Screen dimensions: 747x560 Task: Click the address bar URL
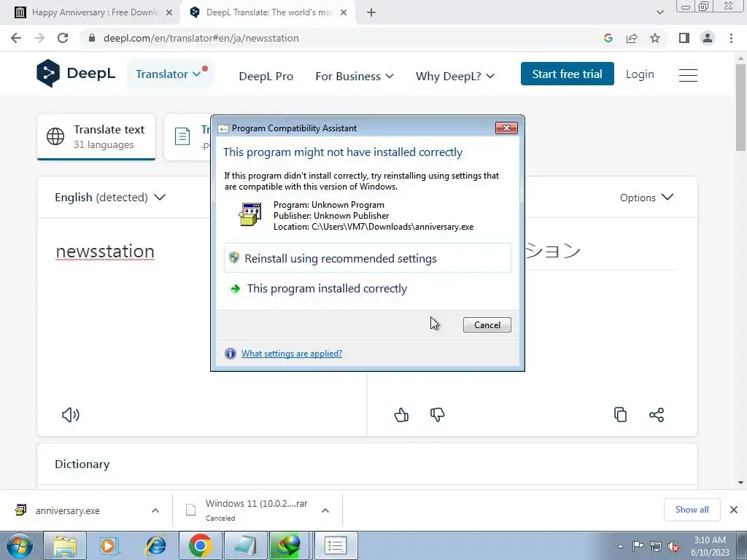(x=201, y=38)
